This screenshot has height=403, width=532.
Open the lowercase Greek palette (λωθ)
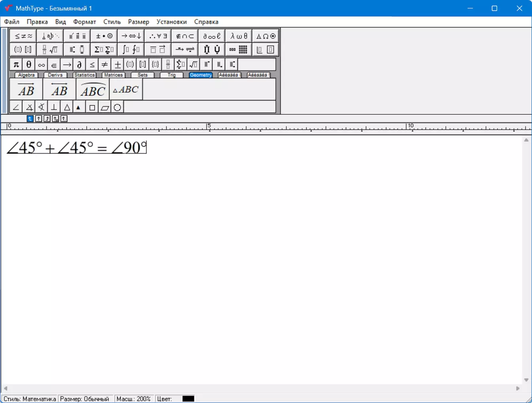tap(239, 36)
